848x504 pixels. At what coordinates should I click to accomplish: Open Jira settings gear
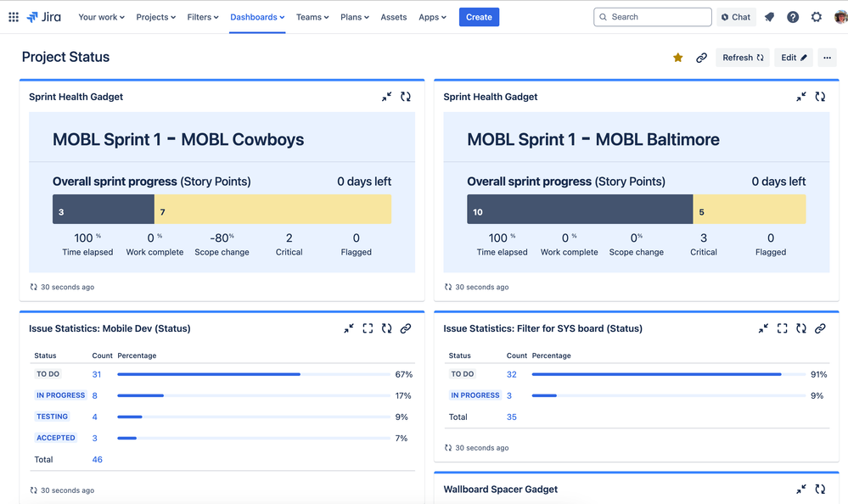click(x=816, y=16)
